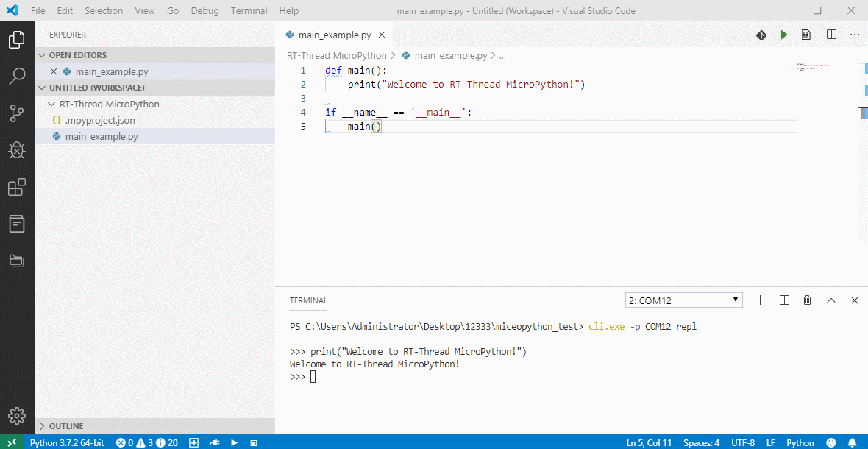
Task: Collapse the Open Editors section
Action: 77,55
